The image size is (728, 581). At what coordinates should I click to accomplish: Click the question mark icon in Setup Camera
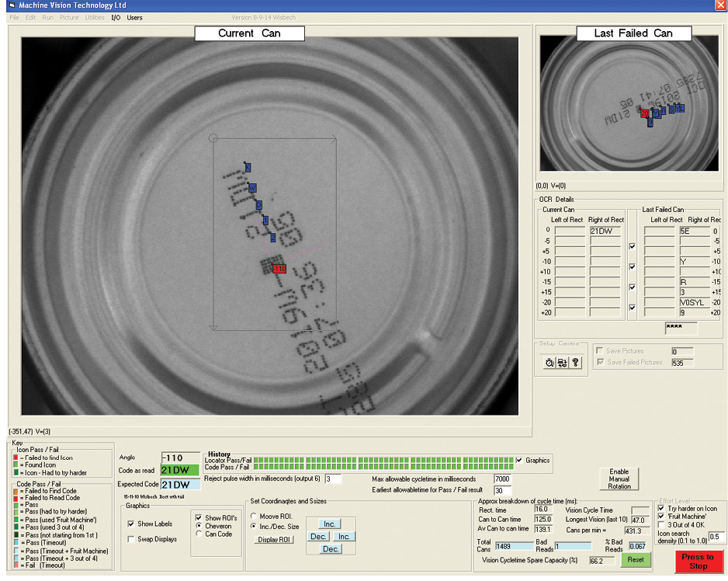(575, 363)
